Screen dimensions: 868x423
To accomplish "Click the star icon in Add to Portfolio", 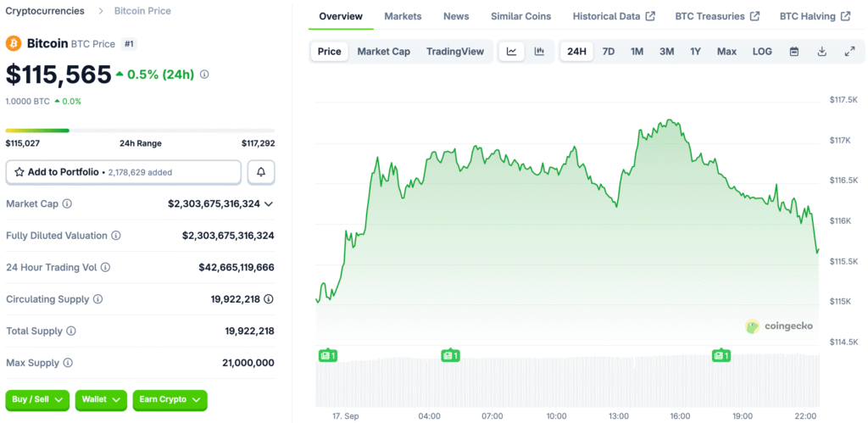I will pyautogui.click(x=19, y=172).
